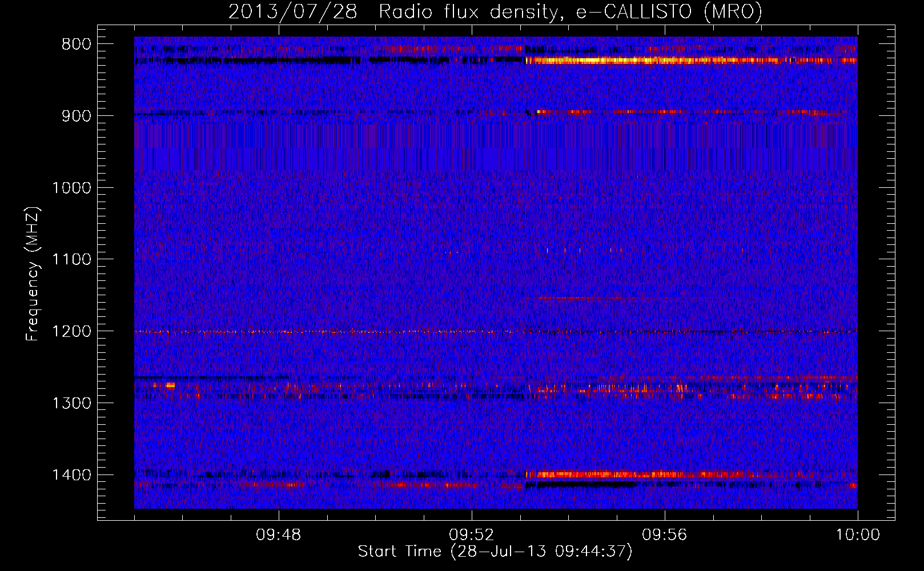
Task: Click the thin horizontal line at 1200 MHz
Action: [496, 332]
